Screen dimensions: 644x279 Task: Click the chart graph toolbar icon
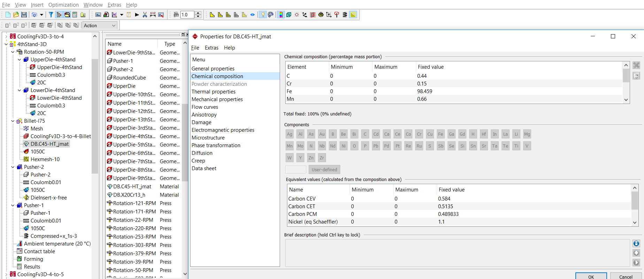[x=114, y=15]
